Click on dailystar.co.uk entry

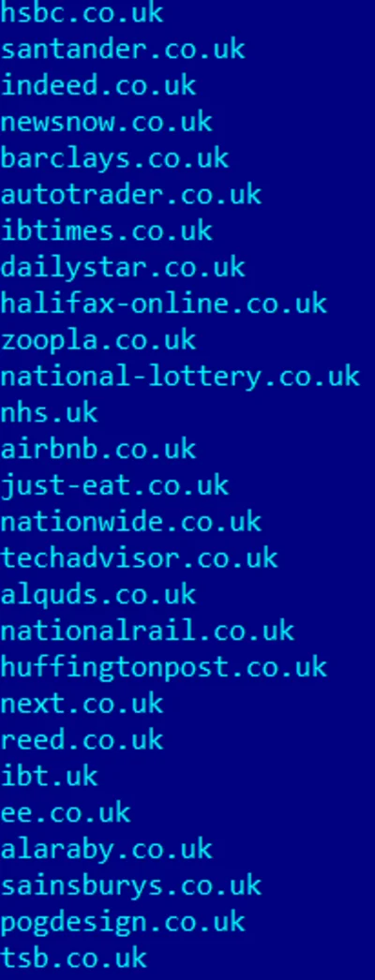click(x=123, y=268)
